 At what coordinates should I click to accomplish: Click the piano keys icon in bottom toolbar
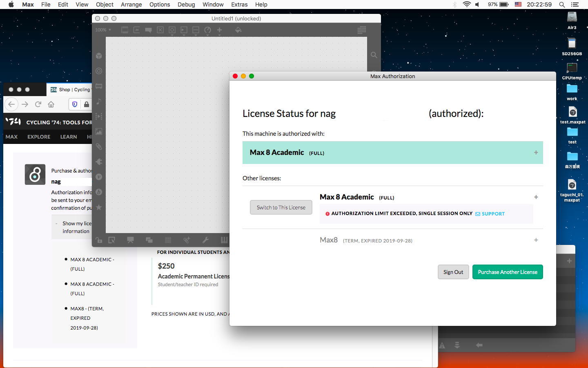[224, 240]
